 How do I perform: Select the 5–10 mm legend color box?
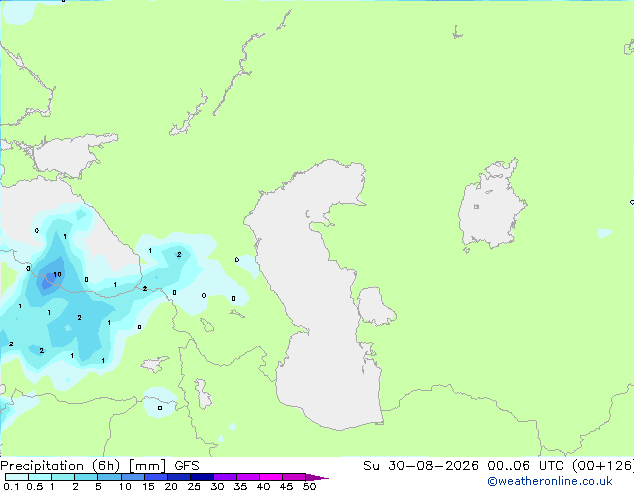[x=109, y=477]
